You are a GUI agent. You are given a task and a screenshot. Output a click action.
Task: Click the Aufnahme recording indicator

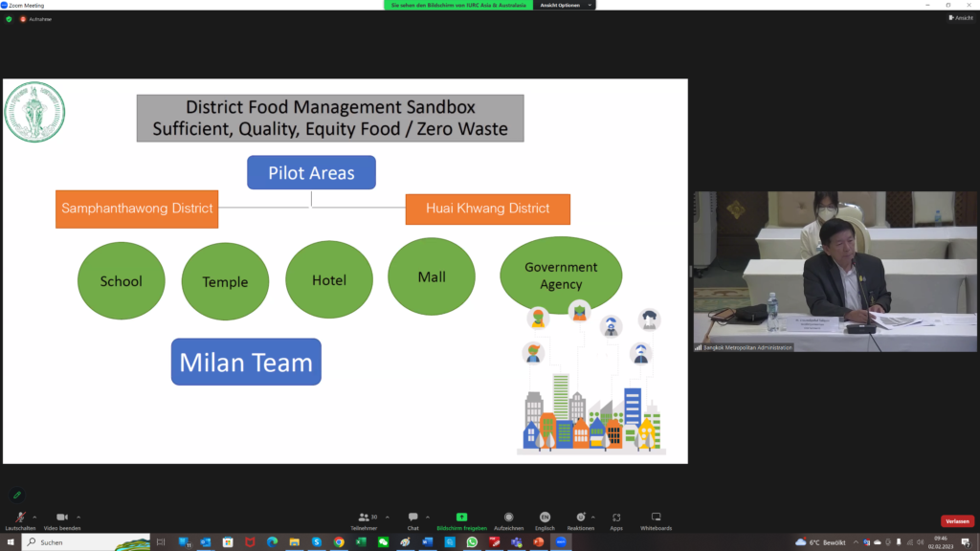[x=35, y=19]
